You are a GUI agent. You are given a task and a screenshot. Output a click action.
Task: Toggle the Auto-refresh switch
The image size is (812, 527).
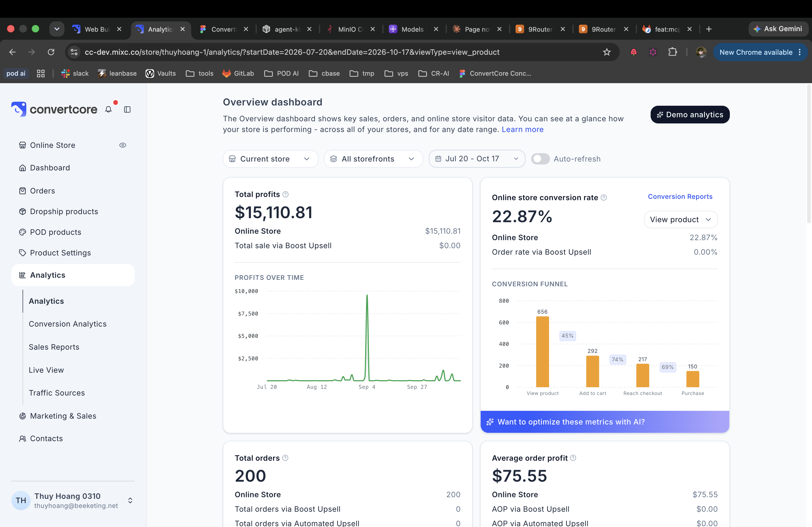pyautogui.click(x=540, y=159)
